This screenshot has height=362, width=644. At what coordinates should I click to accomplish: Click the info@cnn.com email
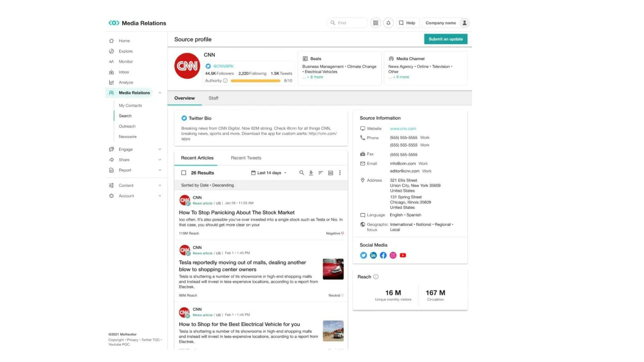pos(402,164)
